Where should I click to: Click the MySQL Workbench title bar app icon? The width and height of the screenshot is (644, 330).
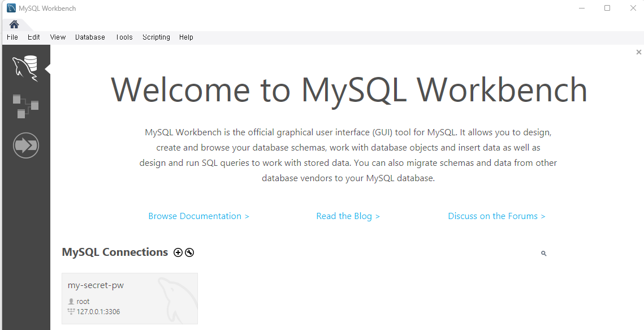coord(11,8)
